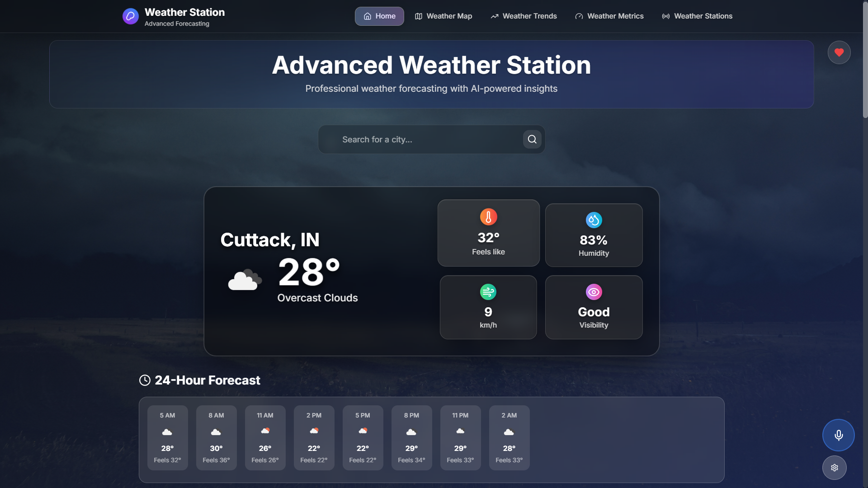Viewport: 868px width, 488px height.
Task: Click the Weather Station logo icon
Action: point(130,16)
